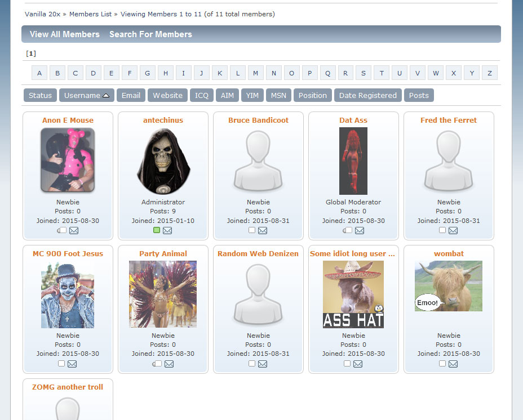Click the skull avatar of antechinus
The image size is (523, 420).
point(163,161)
